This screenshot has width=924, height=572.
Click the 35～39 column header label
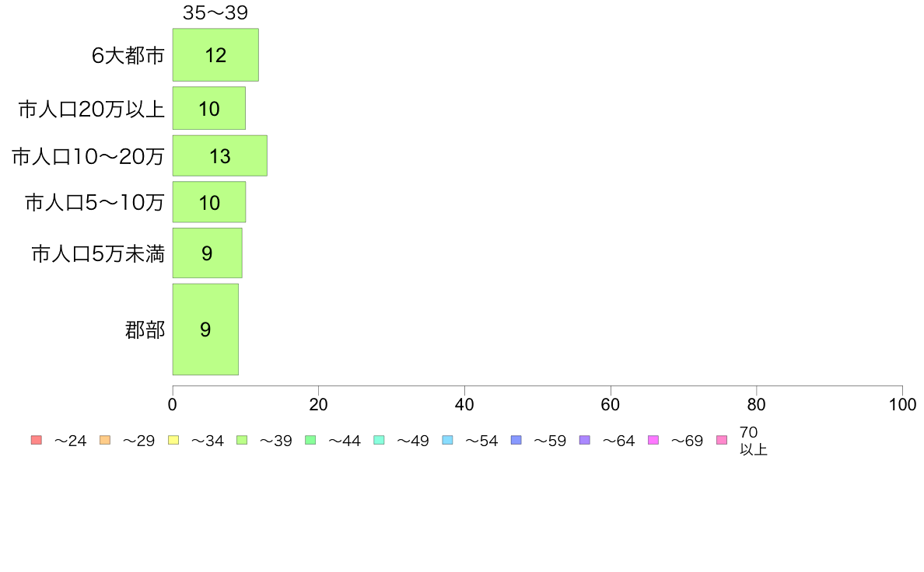pyautogui.click(x=215, y=12)
